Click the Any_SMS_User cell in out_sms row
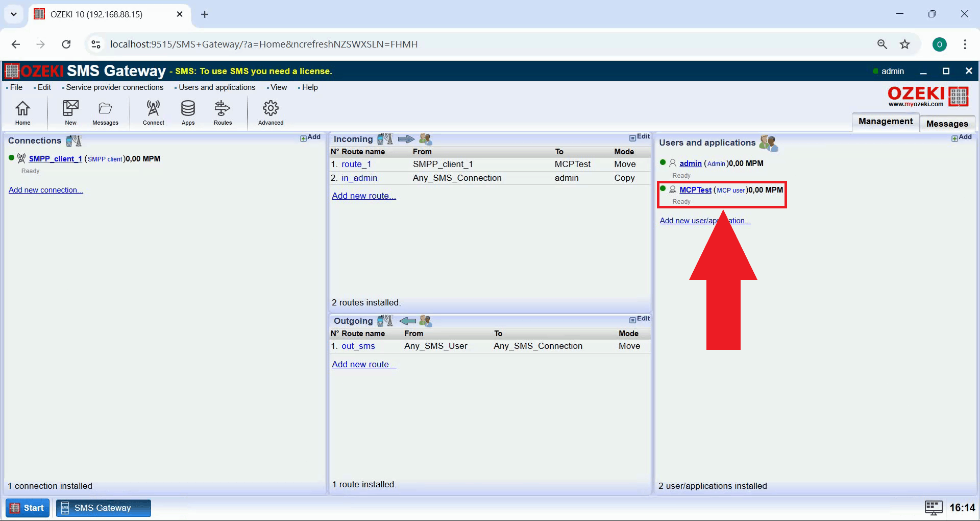 tap(435, 346)
